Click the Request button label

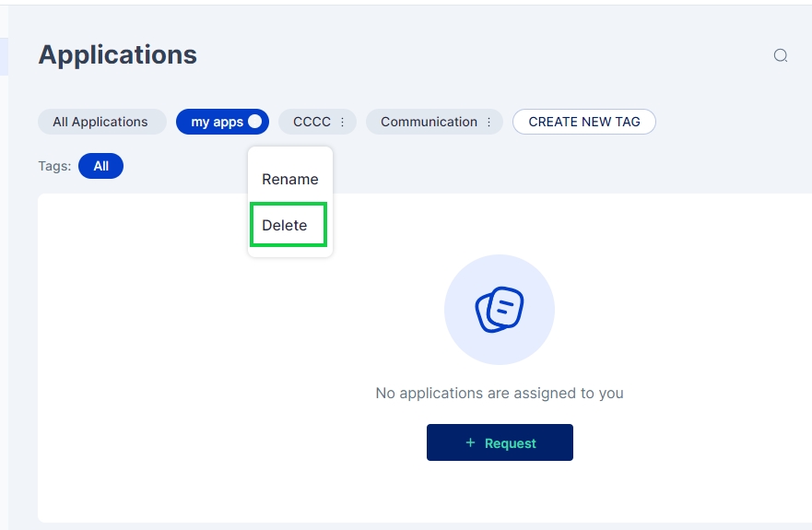click(510, 443)
